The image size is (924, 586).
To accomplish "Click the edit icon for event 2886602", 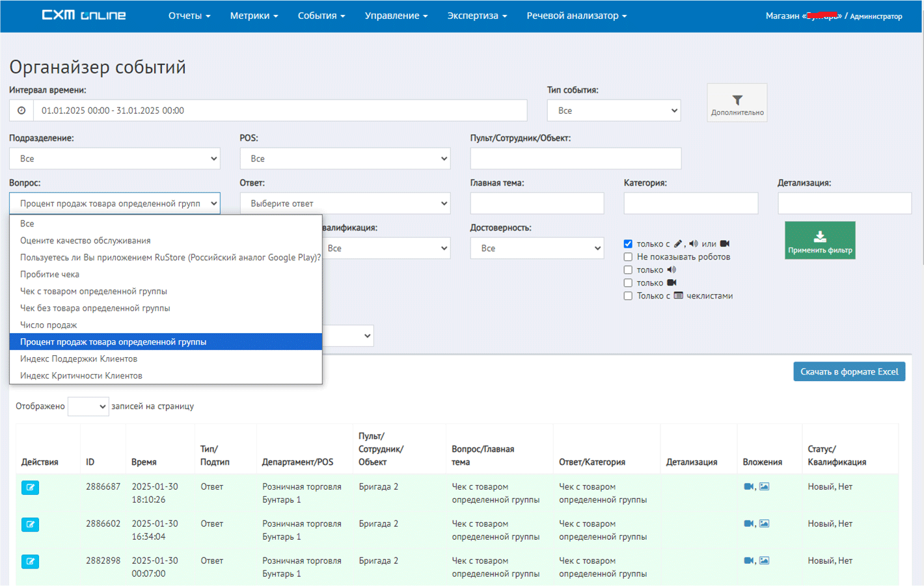I will point(30,525).
